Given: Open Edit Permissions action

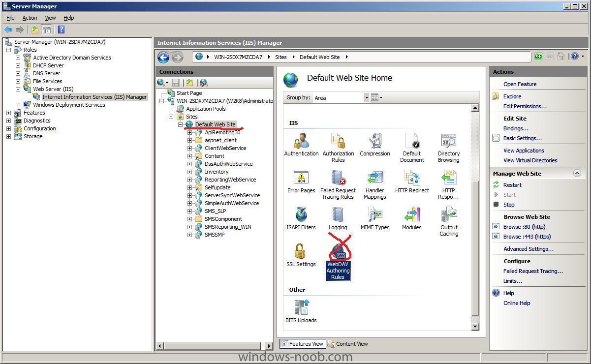Looking at the screenshot, I should click(x=525, y=106).
